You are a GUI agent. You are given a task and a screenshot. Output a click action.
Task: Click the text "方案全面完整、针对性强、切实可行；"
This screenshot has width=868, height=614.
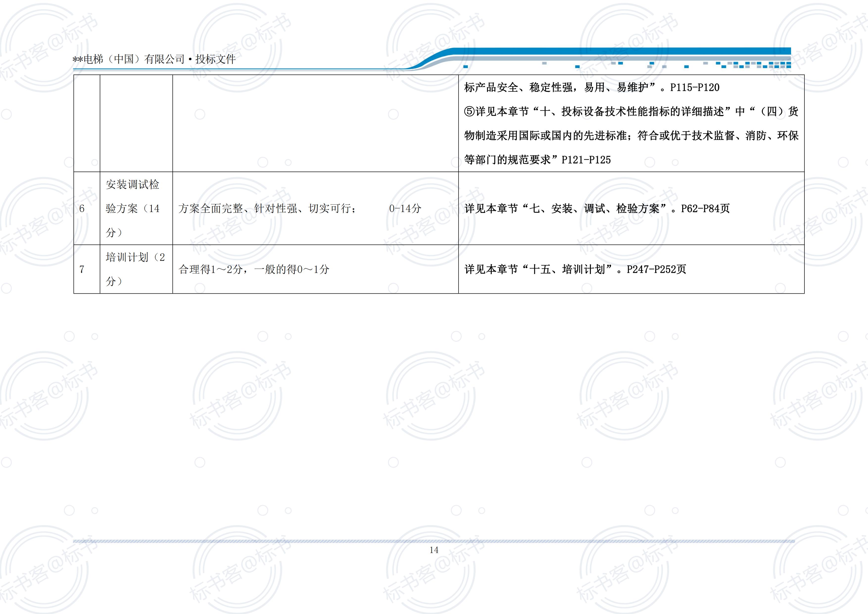pos(267,208)
